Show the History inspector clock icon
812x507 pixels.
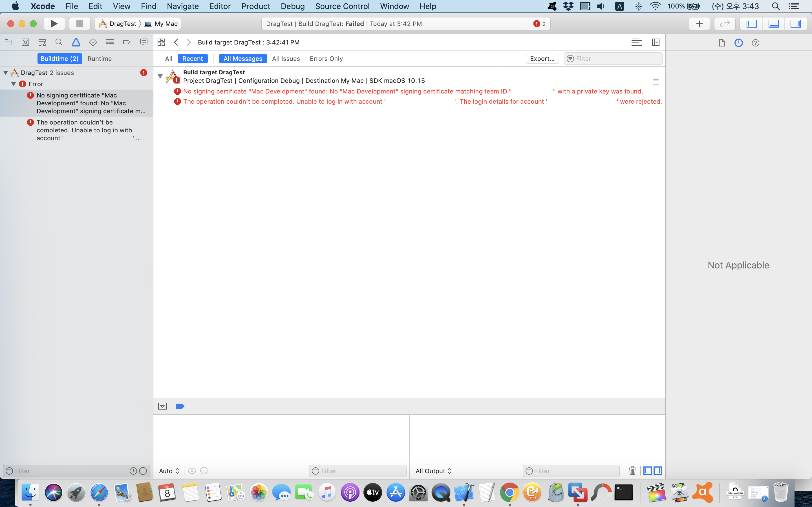738,43
